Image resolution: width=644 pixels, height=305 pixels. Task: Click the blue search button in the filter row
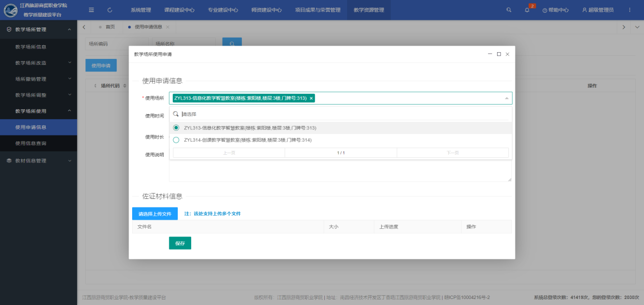[x=232, y=44]
